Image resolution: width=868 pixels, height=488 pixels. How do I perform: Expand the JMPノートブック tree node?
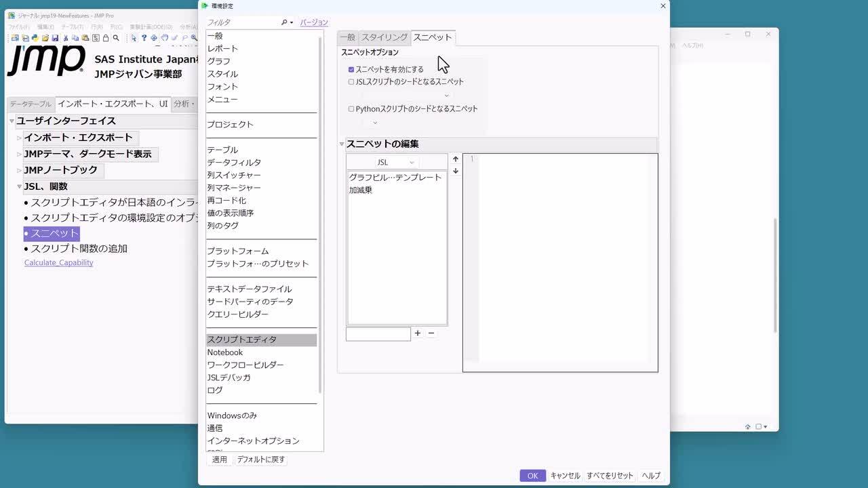[20, 171]
